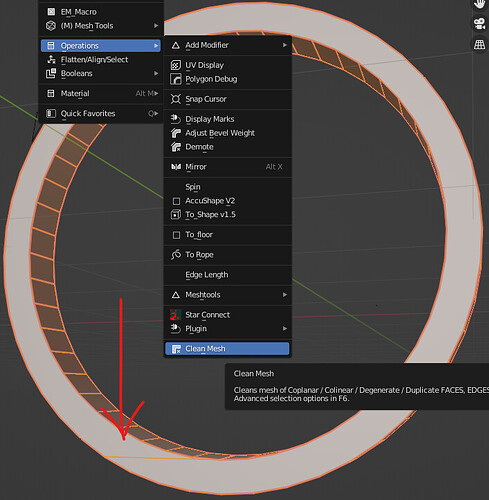Viewport: 489px width, 500px height.
Task: Expand Quick Favorites submenu arrow
Action: [156, 114]
